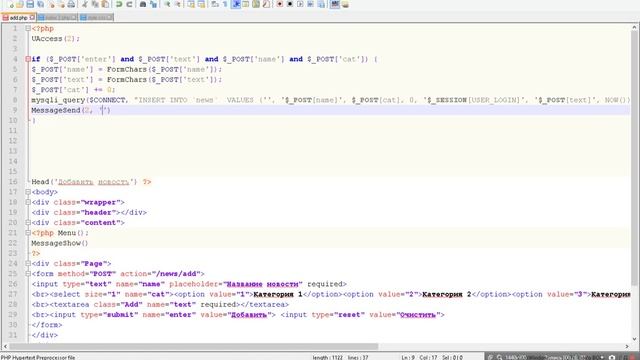The image size is (640, 360).
Task: Click the 'Head(' call on line 16
Action: point(42,182)
